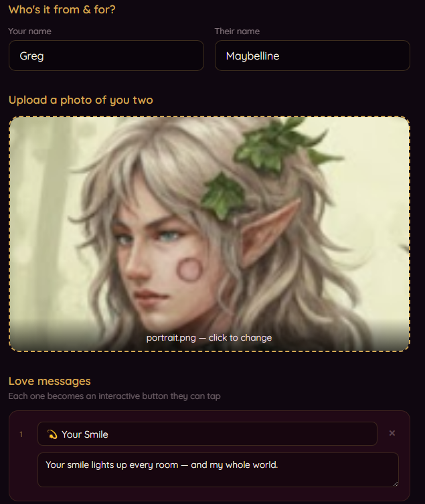The width and height of the screenshot is (425, 504).
Task: Open the photo upload dropzone to replace the image
Action: point(209,234)
